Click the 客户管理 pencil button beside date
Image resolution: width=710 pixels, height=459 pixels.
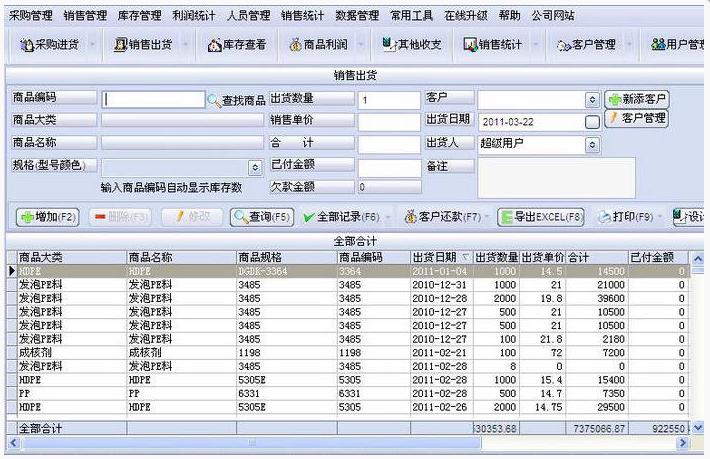click(x=637, y=119)
